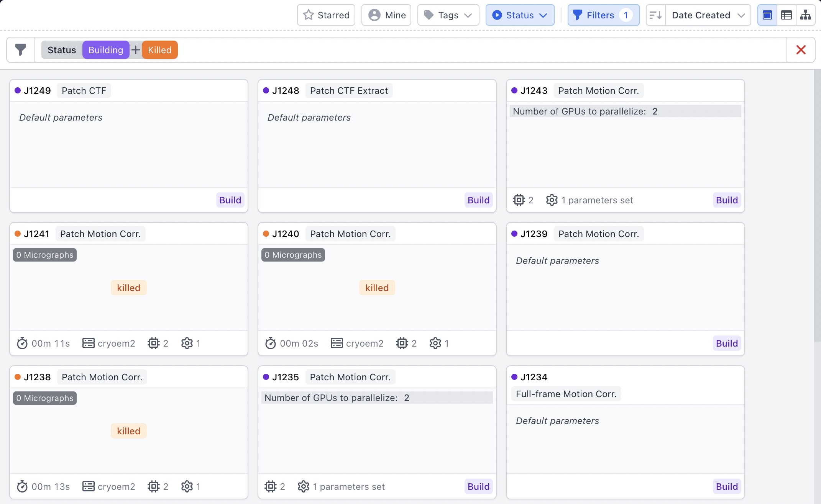Screen dimensions: 821x504
Task: Expand the Date Created sort dropdown
Action: (x=708, y=15)
